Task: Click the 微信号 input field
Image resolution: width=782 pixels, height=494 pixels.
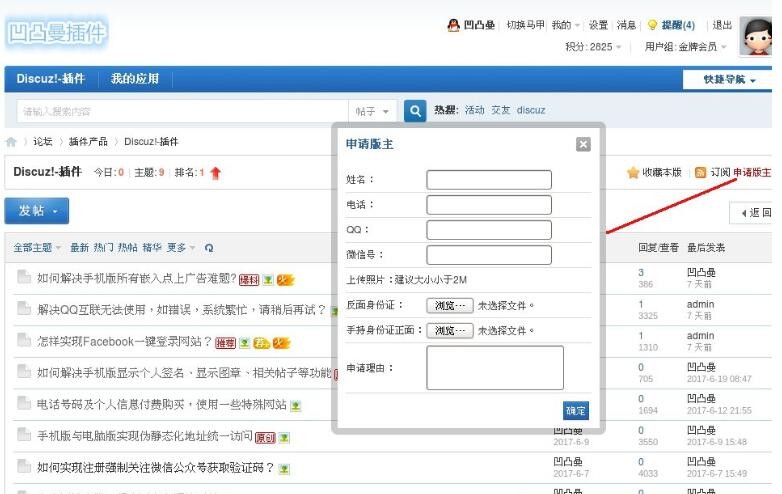Action: coord(489,255)
